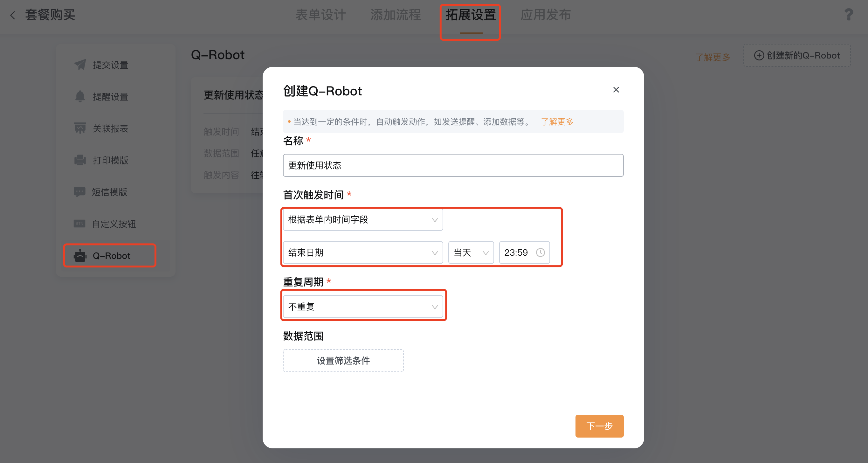Click the 下一步 button

coord(599,426)
